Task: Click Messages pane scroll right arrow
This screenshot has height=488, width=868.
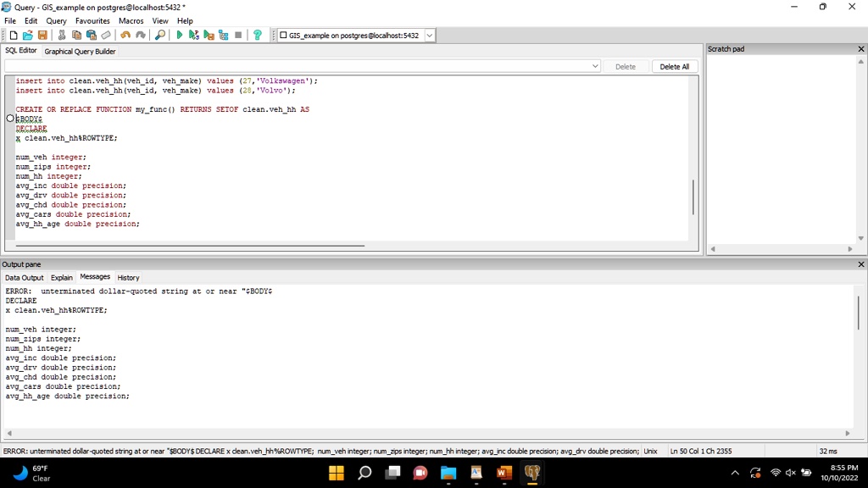Action: click(x=848, y=433)
